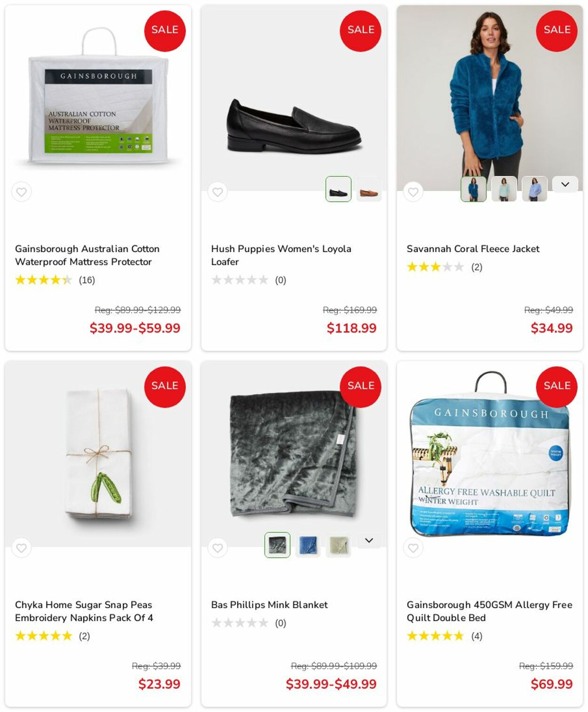Click SALE badge on Allergy Free Quilt
The image size is (588, 712).
556,387
